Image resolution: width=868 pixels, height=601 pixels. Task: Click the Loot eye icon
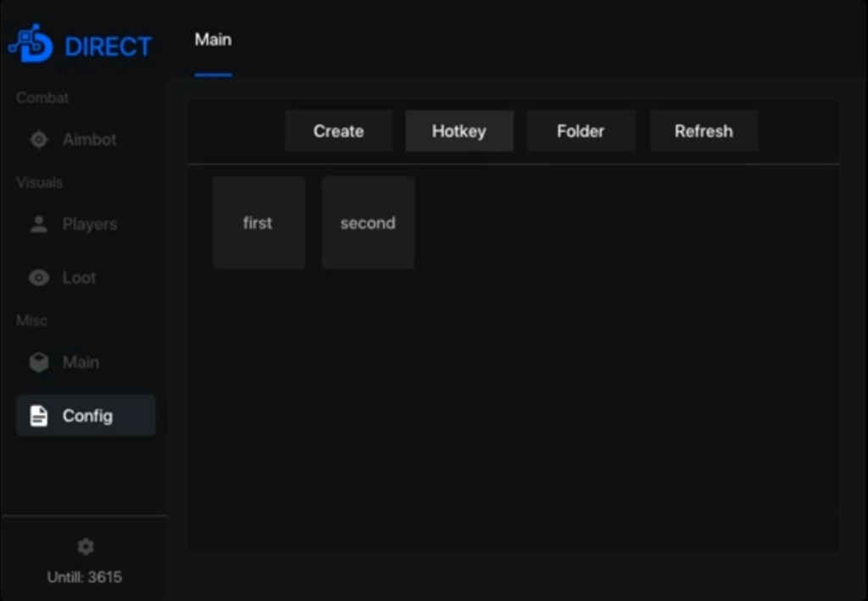(39, 278)
